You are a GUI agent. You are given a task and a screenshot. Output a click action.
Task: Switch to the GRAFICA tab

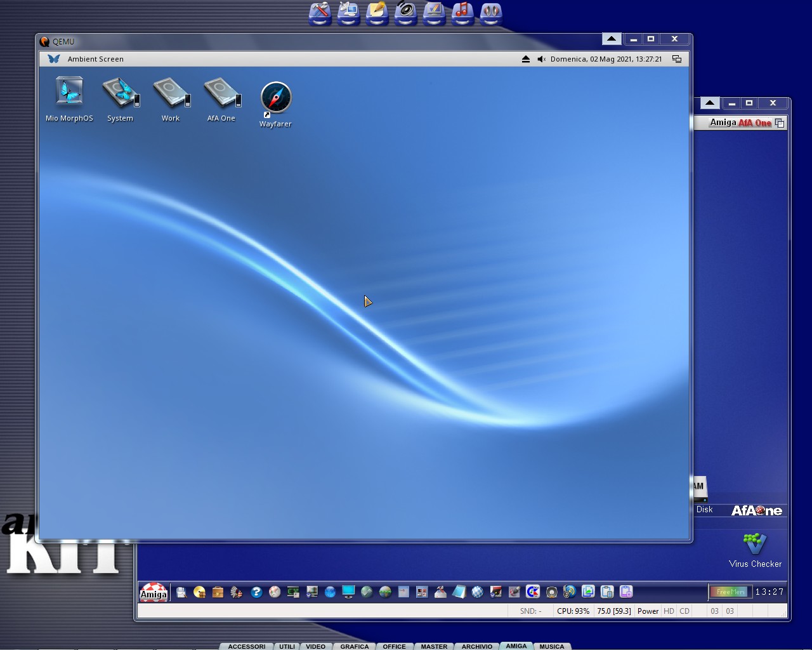click(x=354, y=646)
